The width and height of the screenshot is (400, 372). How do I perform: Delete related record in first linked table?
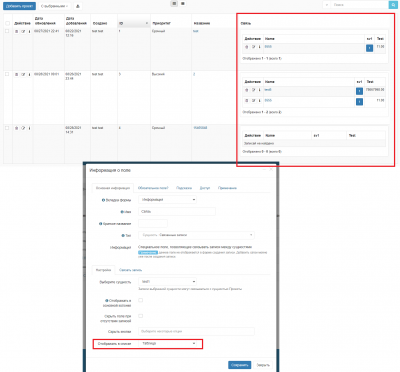click(x=247, y=47)
